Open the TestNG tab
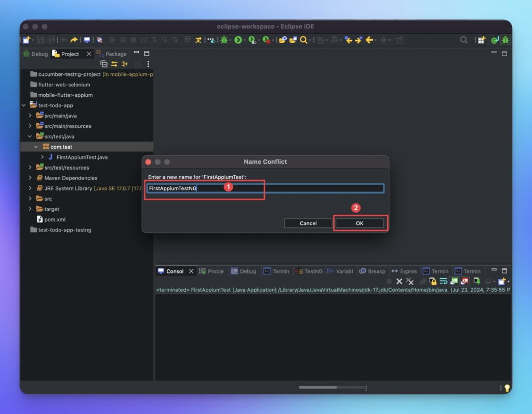 pos(310,271)
